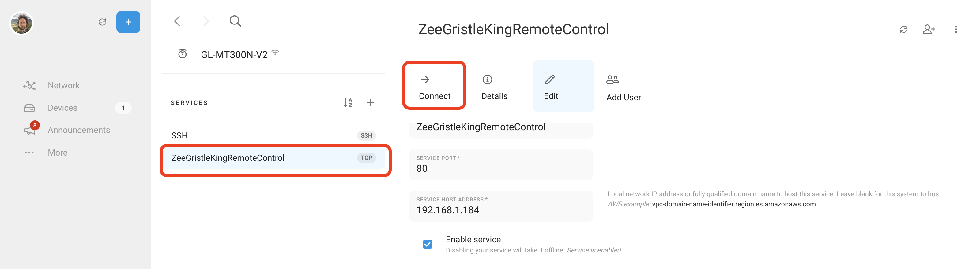Navigate back with left chevron
Screen dimensions: 980x269
click(177, 21)
